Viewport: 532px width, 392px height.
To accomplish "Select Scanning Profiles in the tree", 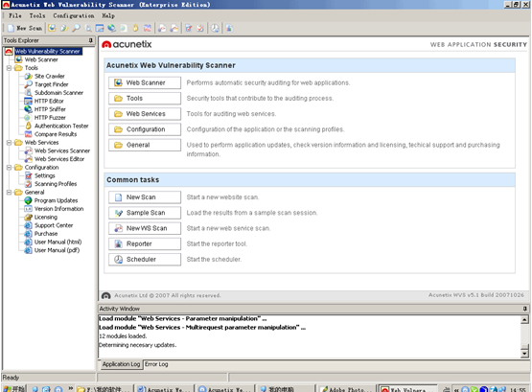I will (x=56, y=184).
